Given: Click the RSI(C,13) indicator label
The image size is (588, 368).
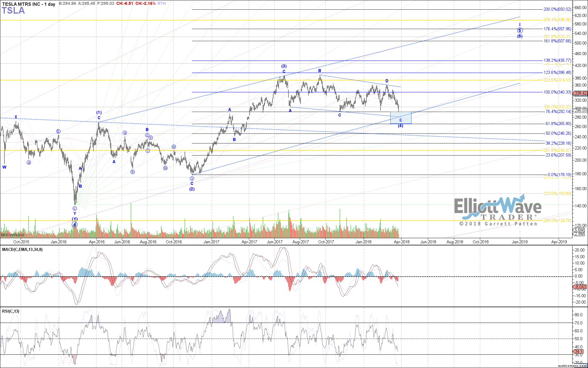Looking at the screenshot, I should [11, 311].
